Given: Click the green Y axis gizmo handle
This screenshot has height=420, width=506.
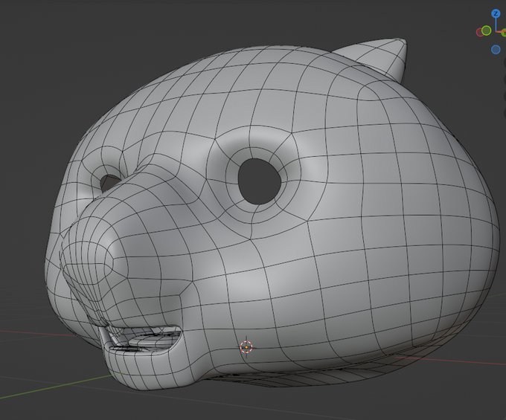Looking at the screenshot, I should click(x=504, y=33).
